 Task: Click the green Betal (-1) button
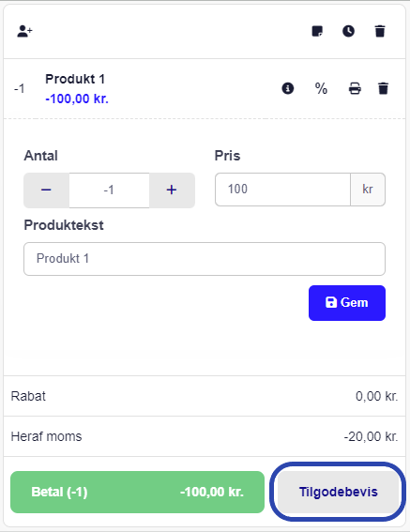click(x=138, y=492)
